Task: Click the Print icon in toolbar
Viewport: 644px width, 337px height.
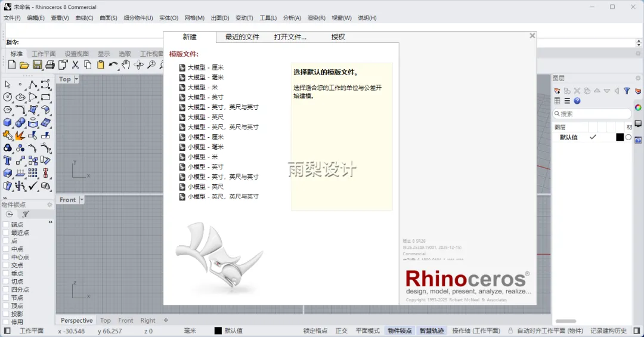Action: pyautogui.click(x=49, y=64)
